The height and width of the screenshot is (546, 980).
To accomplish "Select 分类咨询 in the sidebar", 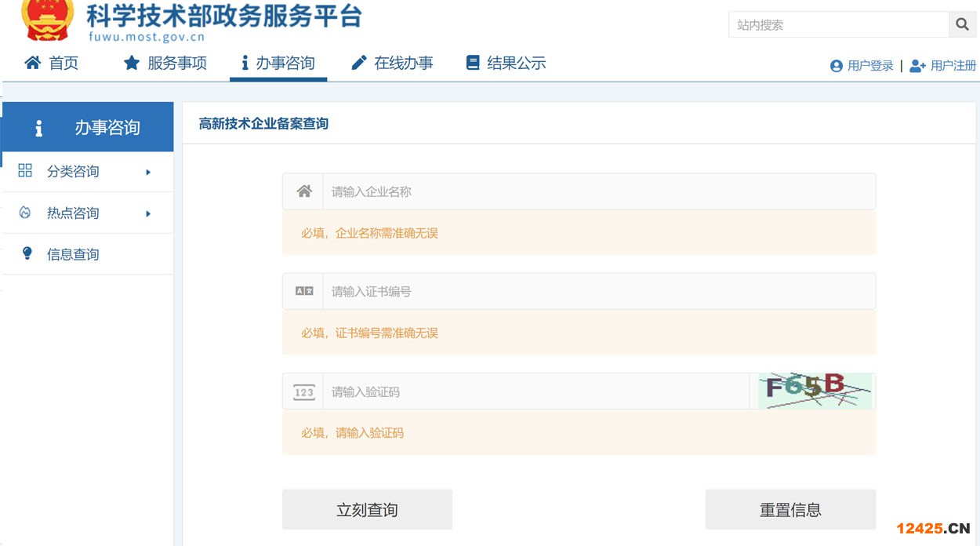I will [x=87, y=171].
